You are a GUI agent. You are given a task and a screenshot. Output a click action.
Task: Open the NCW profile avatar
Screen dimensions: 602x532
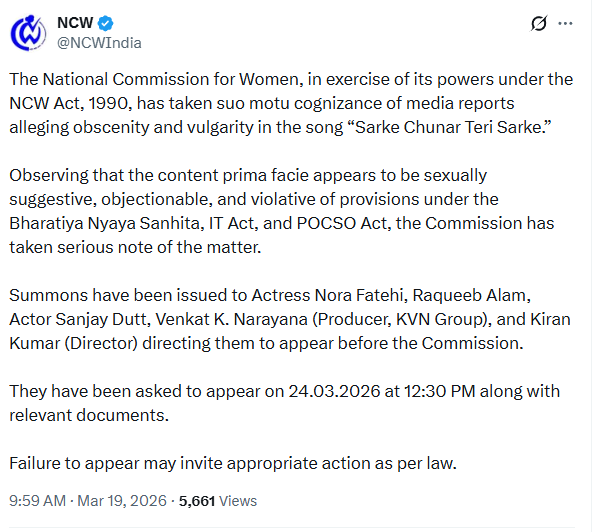pos(29,32)
